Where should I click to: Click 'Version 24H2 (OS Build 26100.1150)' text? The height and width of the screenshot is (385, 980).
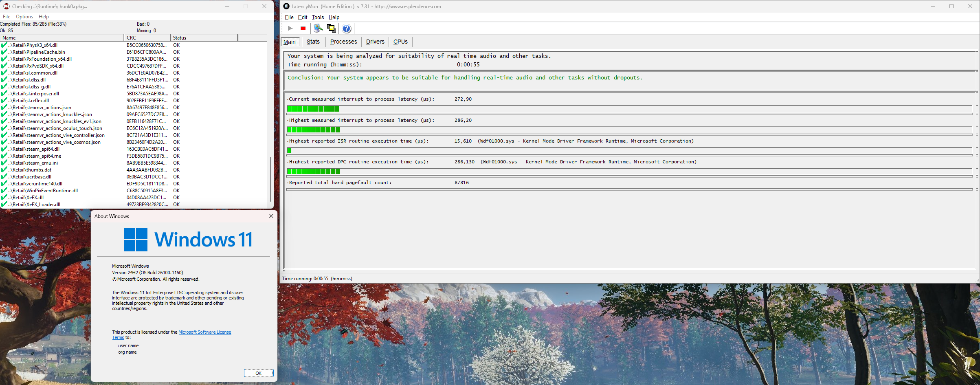click(147, 273)
